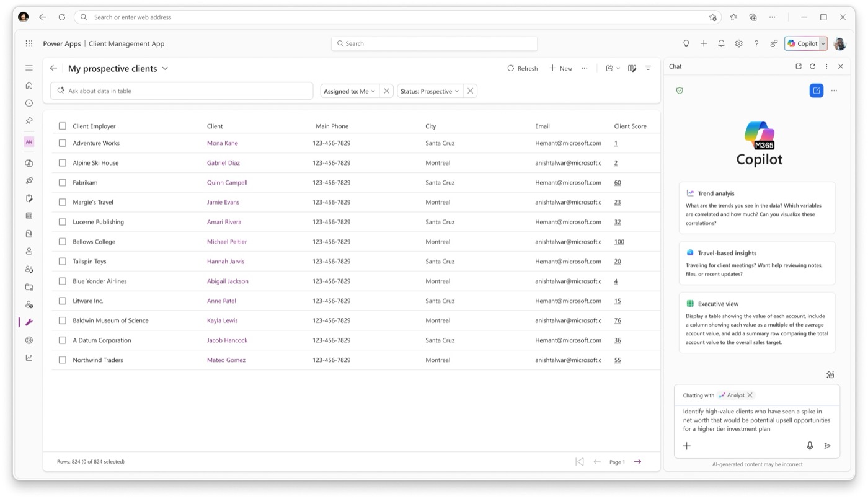Image resolution: width=868 pixels, height=499 pixels.
Task: Pop out the Chat panel
Action: [799, 66]
